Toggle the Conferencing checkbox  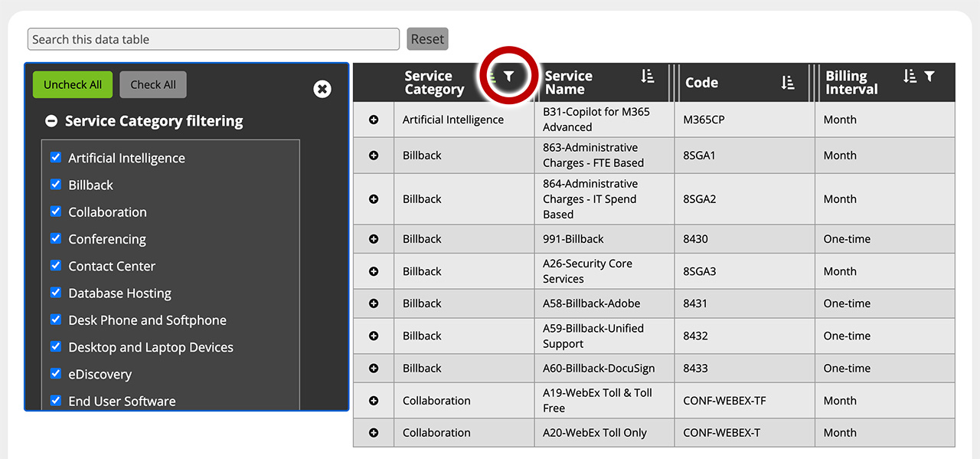coord(56,239)
